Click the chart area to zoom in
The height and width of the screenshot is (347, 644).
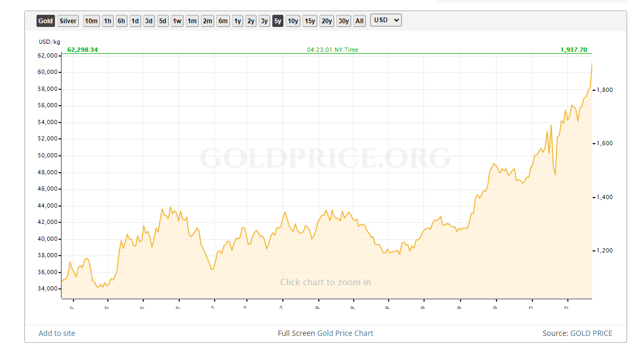click(x=326, y=176)
